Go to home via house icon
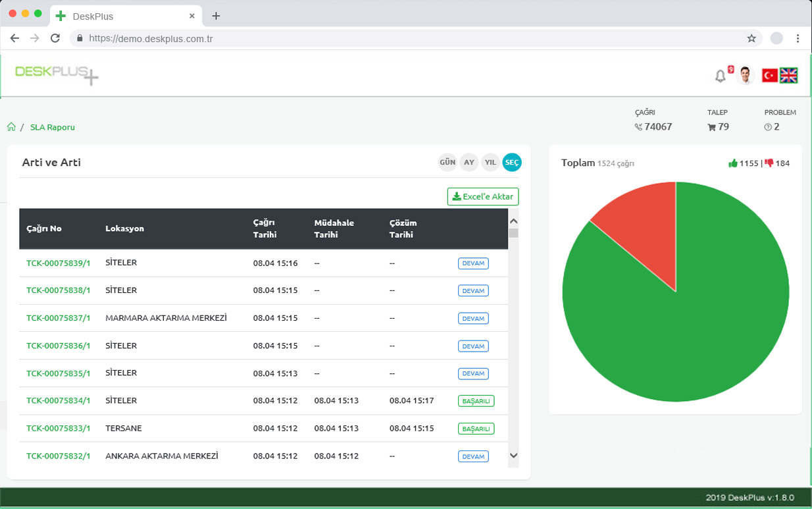812x509 pixels. coord(11,127)
